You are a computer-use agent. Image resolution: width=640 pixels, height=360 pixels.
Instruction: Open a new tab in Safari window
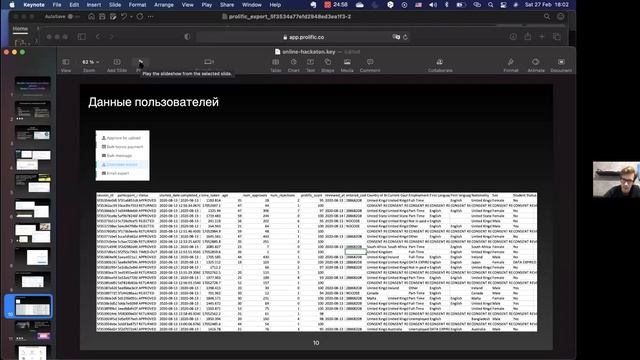pos(542,37)
